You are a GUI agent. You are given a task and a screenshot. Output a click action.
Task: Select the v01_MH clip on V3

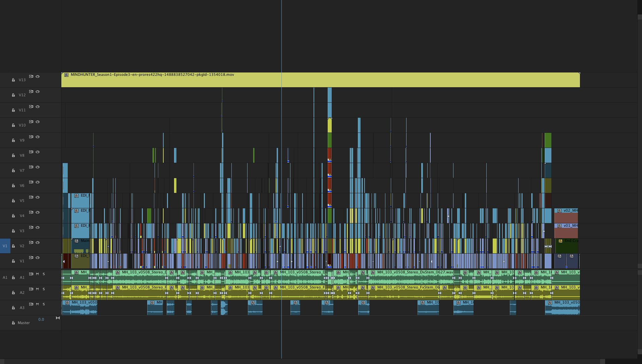[566, 231]
